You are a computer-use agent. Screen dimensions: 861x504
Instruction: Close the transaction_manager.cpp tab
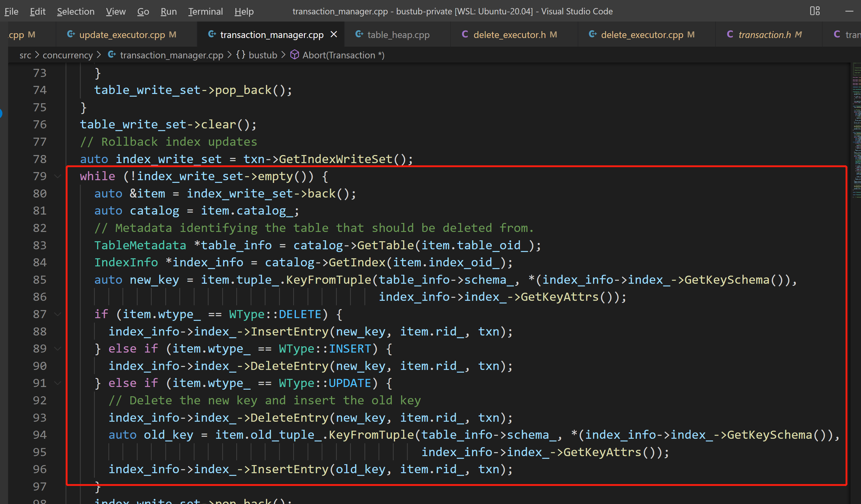(334, 34)
